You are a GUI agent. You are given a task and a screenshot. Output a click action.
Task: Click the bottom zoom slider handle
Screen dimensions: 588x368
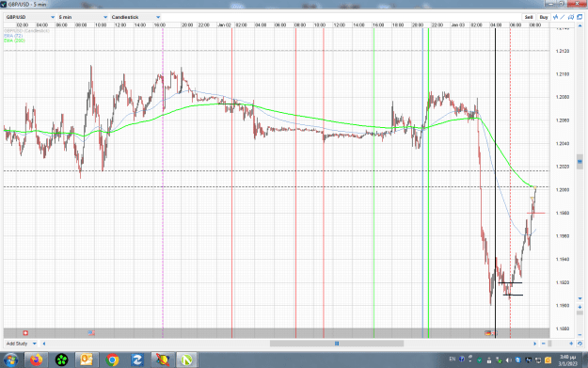click(x=549, y=344)
